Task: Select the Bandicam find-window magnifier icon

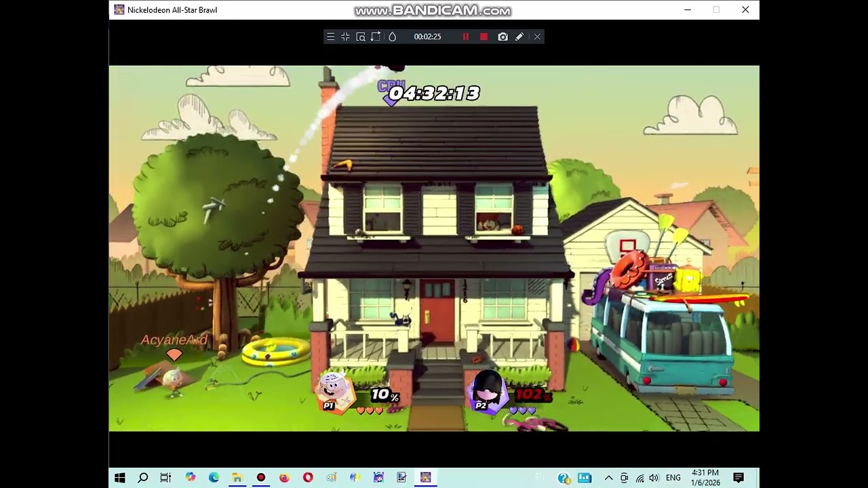Action: pos(361,37)
